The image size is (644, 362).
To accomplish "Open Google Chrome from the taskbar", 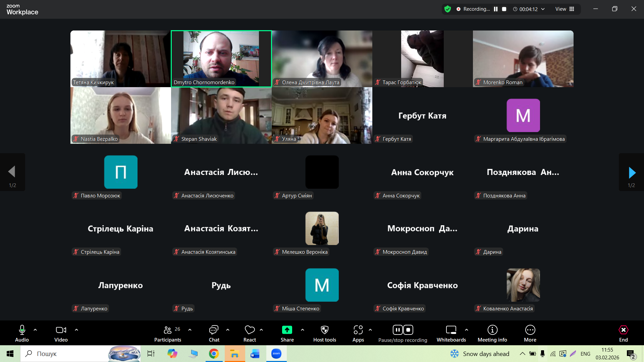I will click(x=214, y=354).
